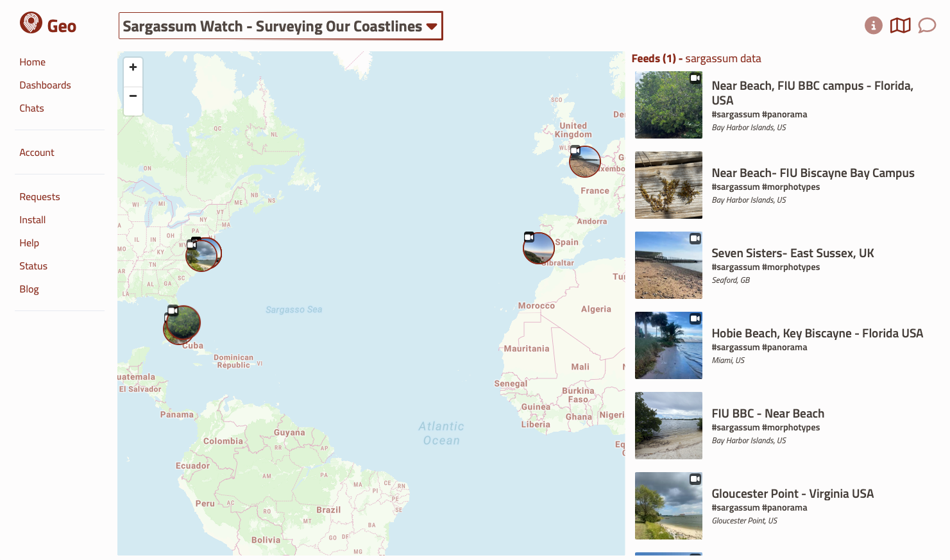The image size is (950, 560).
Task: Open the Install link
Action: (33, 220)
